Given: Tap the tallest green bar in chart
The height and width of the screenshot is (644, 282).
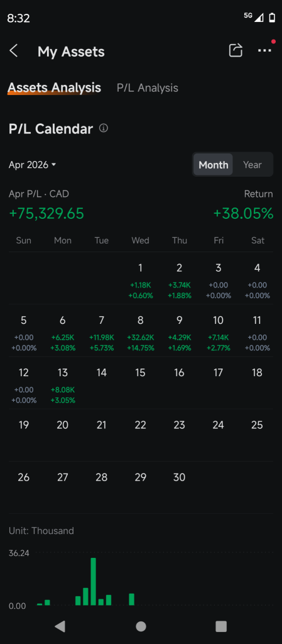Looking at the screenshot, I should 94,581.
